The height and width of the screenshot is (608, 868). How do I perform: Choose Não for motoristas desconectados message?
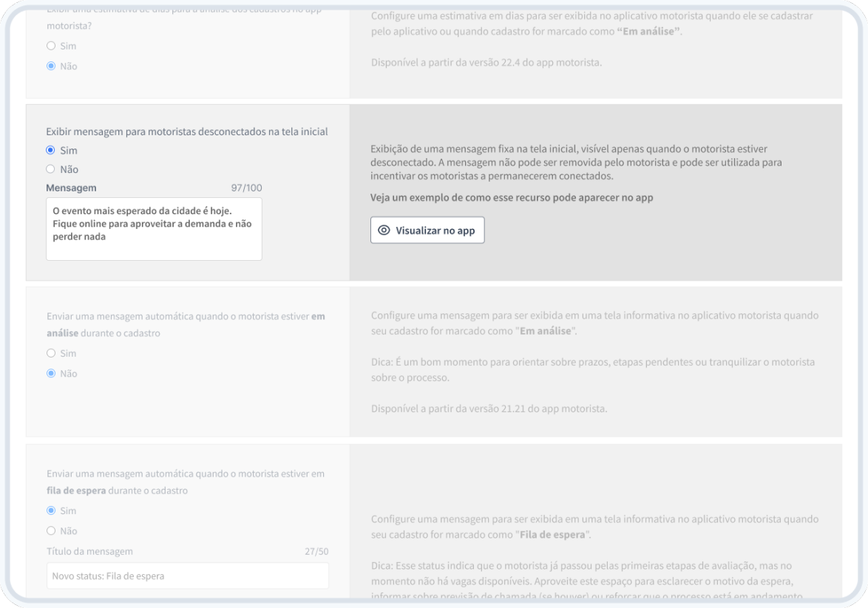pyautogui.click(x=51, y=169)
